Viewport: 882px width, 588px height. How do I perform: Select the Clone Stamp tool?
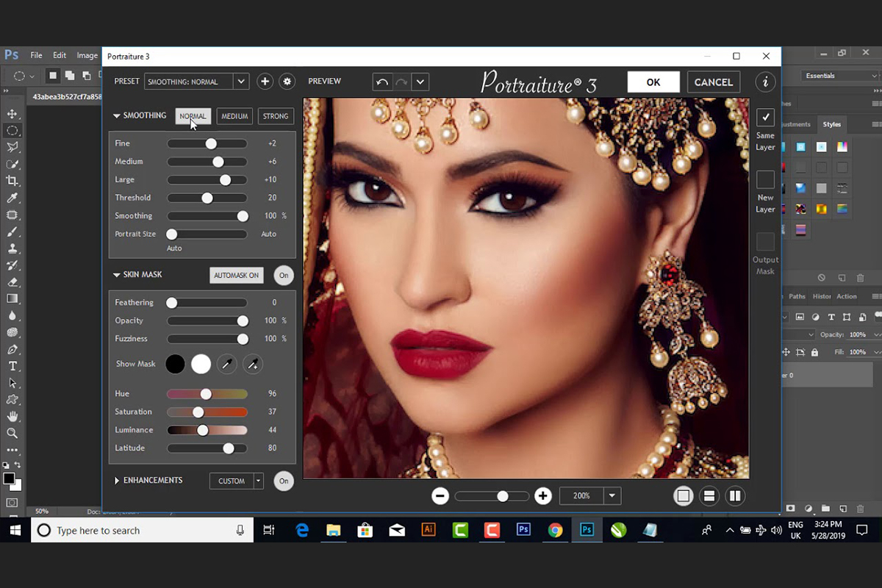pos(12,248)
